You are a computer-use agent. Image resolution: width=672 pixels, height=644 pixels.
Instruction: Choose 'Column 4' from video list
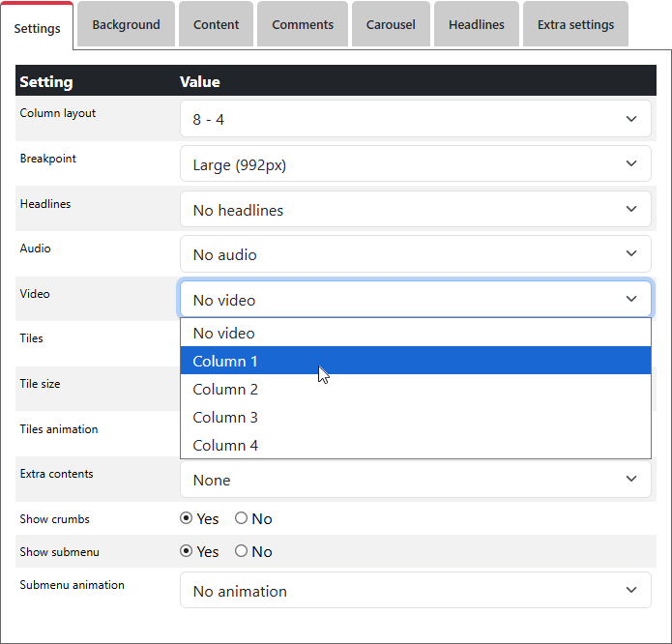point(415,445)
